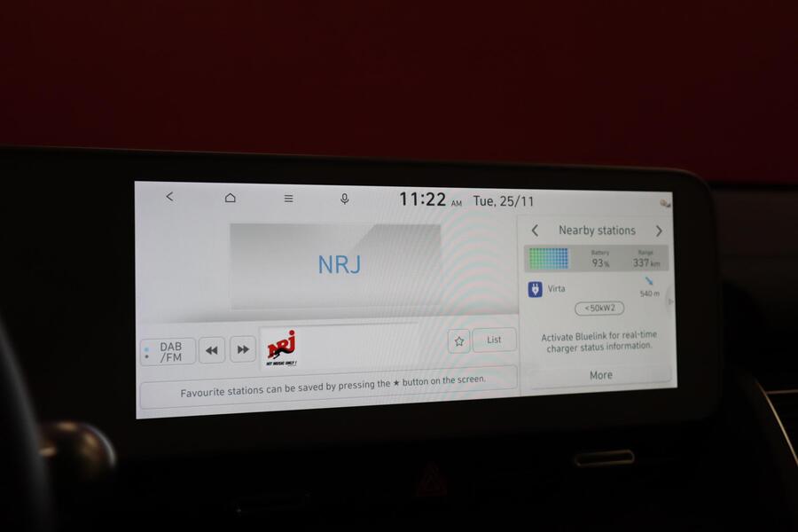Open the hamburger menu
The image size is (798, 532).
[288, 199]
